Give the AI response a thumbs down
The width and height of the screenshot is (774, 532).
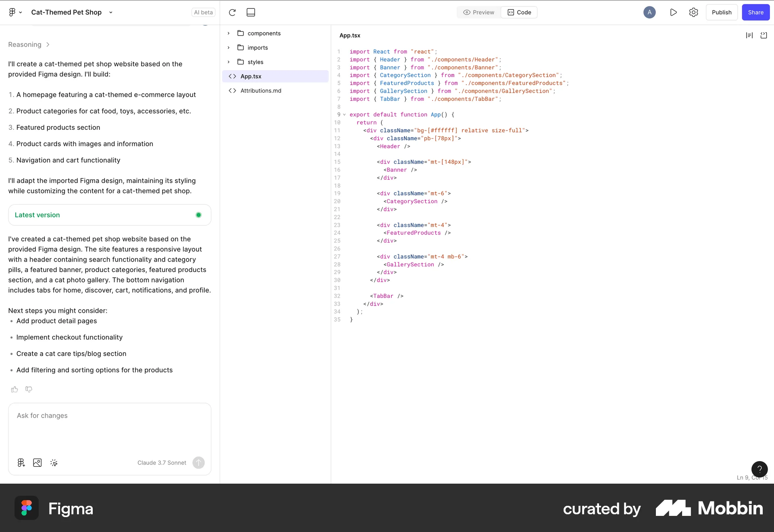(29, 389)
